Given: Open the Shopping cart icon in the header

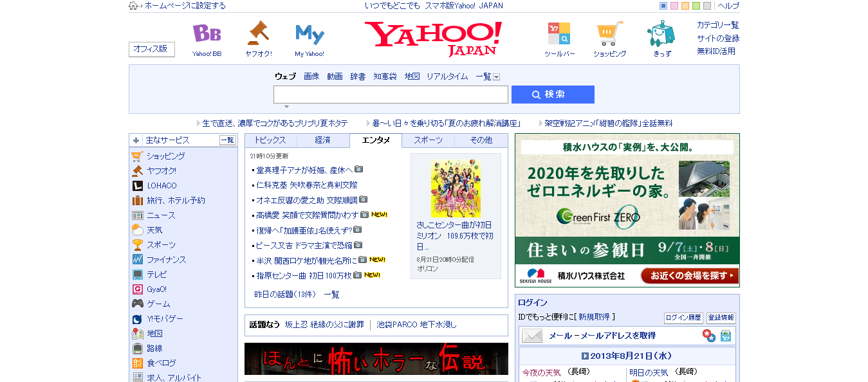Looking at the screenshot, I should click(609, 33).
